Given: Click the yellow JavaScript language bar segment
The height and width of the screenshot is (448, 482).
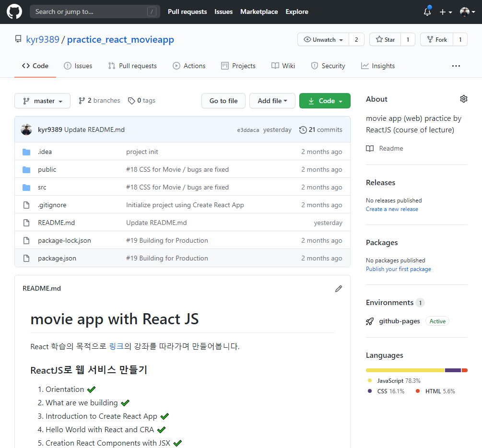Looking at the screenshot, I should coord(405,370).
